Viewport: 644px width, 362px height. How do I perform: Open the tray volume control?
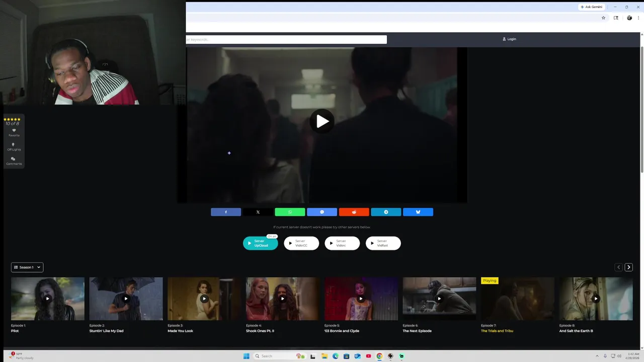coord(619,356)
